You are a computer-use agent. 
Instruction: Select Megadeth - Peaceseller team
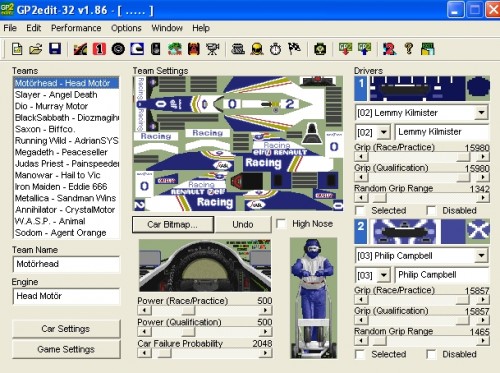coord(66,152)
